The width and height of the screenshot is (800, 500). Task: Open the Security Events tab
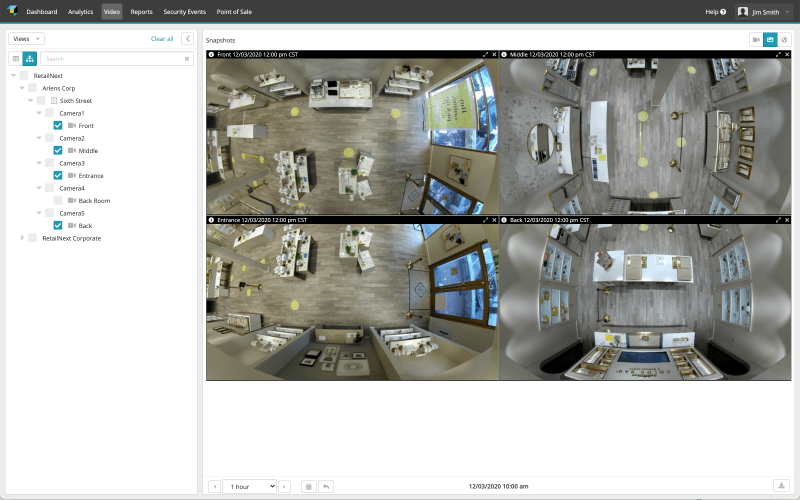click(x=185, y=12)
